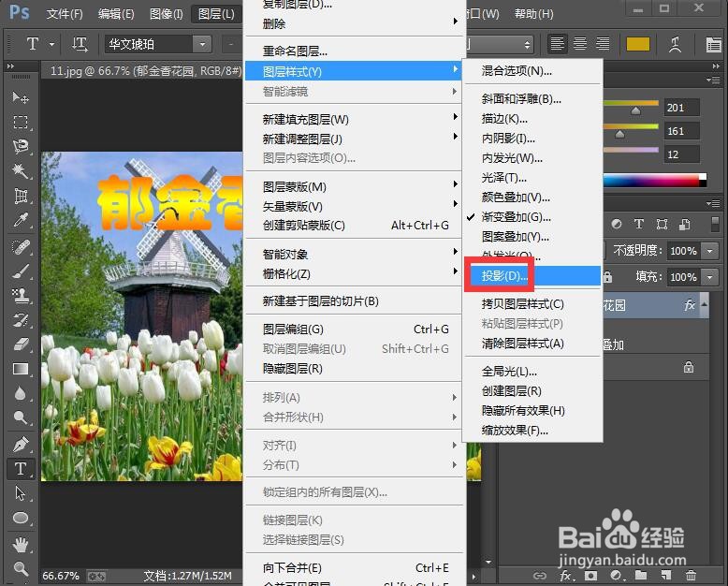Open the fill percentage dropdown arrow
728x586 pixels.
(x=709, y=277)
